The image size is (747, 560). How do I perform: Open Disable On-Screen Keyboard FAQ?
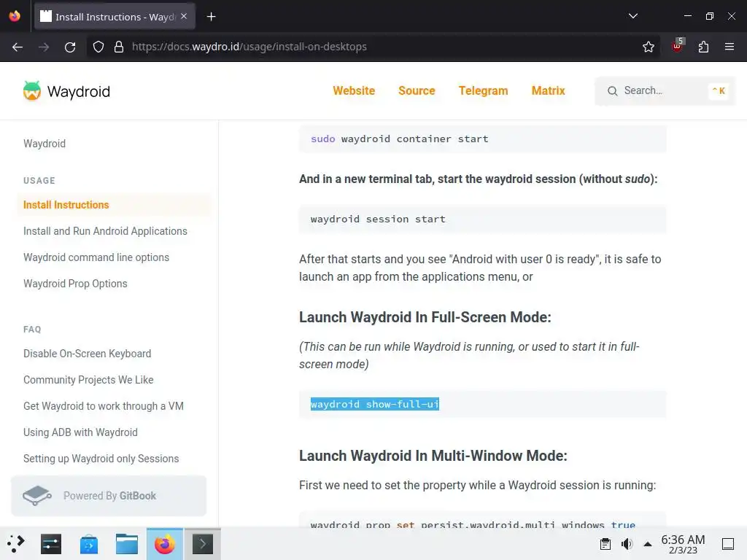(x=88, y=354)
